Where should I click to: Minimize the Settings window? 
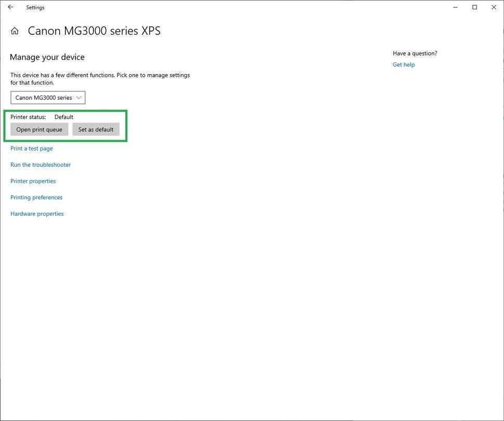[x=455, y=7]
